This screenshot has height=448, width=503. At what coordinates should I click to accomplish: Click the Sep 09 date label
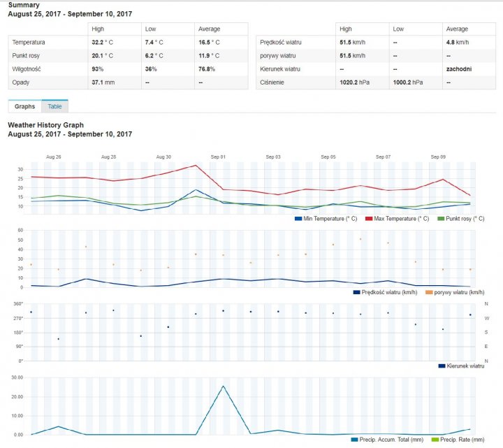(x=438, y=157)
